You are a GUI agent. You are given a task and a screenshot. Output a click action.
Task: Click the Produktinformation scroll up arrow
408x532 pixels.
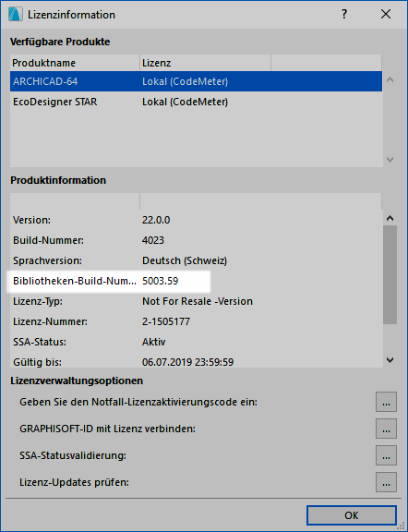(x=390, y=218)
